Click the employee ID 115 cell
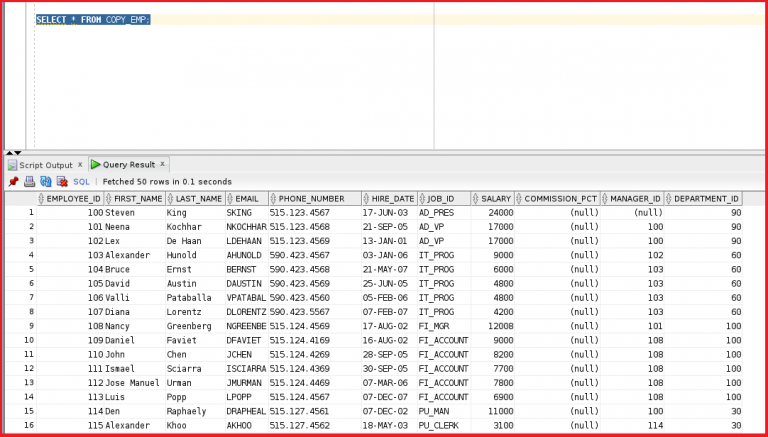 coord(70,426)
